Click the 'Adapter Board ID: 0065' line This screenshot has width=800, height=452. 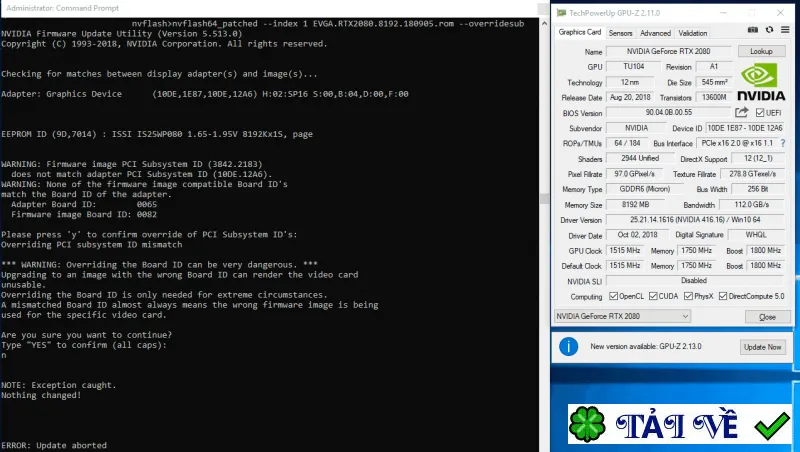pyautogui.click(x=84, y=205)
